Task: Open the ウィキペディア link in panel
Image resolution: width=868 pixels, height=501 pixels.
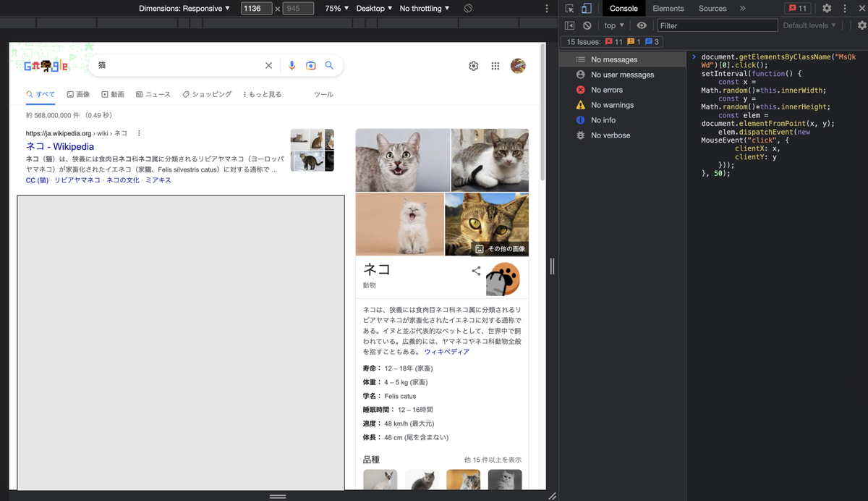Action: point(447,352)
